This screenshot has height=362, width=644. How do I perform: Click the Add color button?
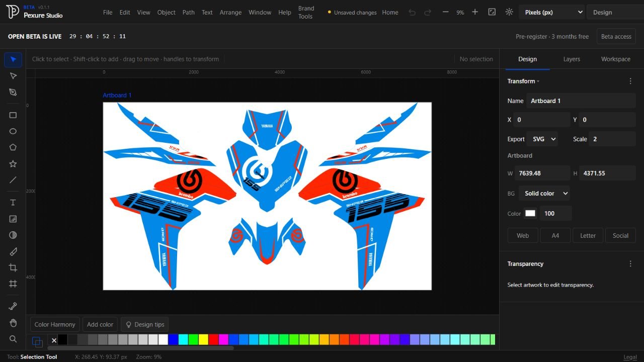click(x=100, y=324)
